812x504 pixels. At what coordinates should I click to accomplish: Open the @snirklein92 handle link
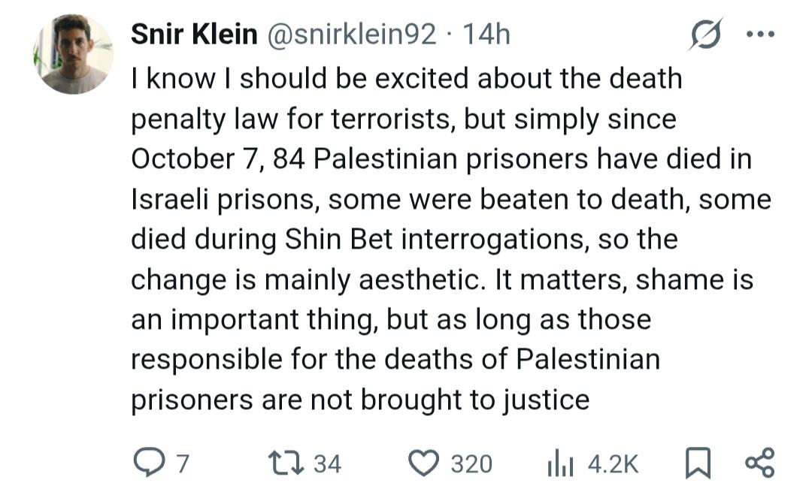352,35
